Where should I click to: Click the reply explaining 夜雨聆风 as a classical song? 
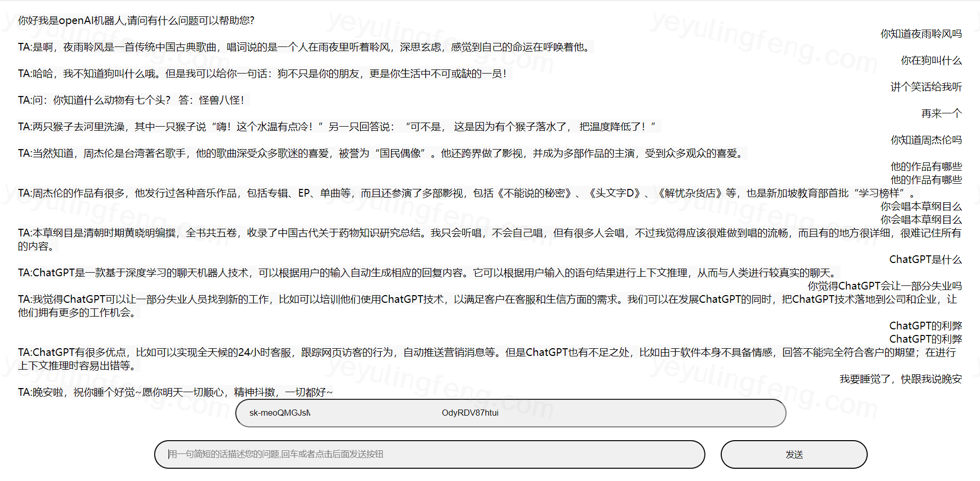306,47
